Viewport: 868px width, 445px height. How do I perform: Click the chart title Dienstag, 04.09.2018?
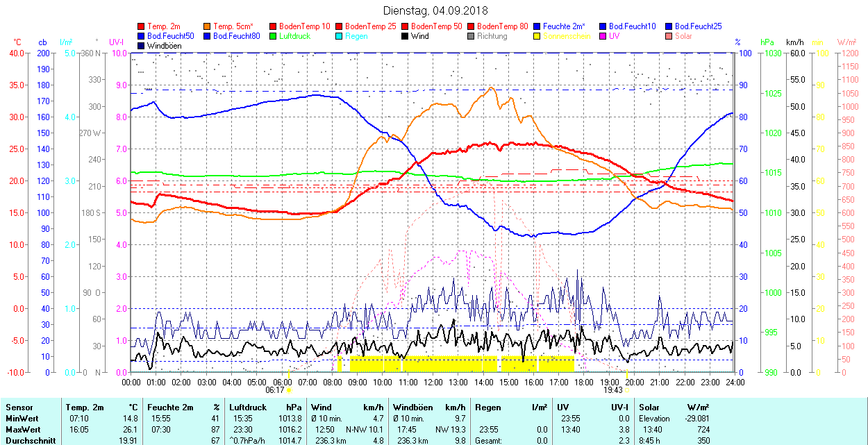[435, 10]
